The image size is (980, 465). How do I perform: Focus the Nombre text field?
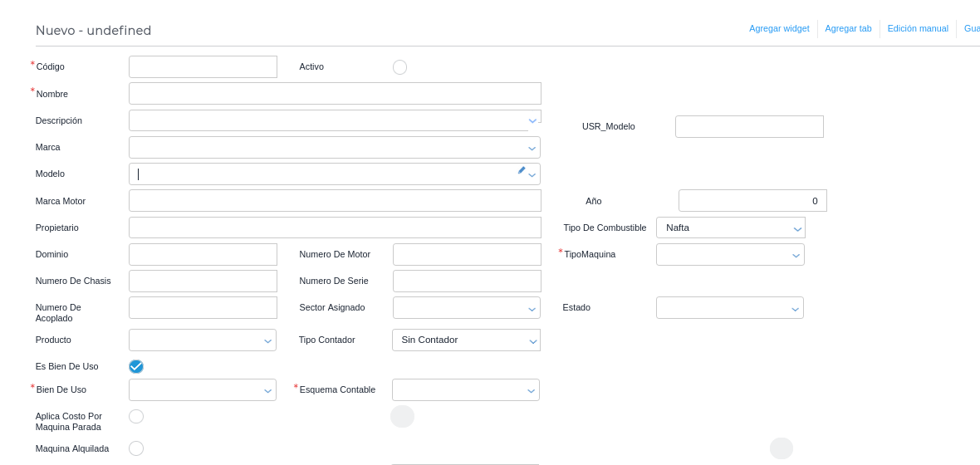(x=335, y=94)
